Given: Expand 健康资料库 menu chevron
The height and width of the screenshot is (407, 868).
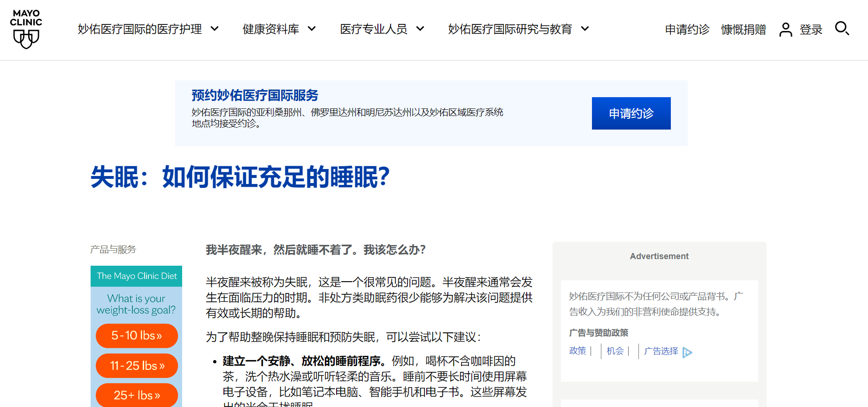Looking at the screenshot, I should pos(312,29).
